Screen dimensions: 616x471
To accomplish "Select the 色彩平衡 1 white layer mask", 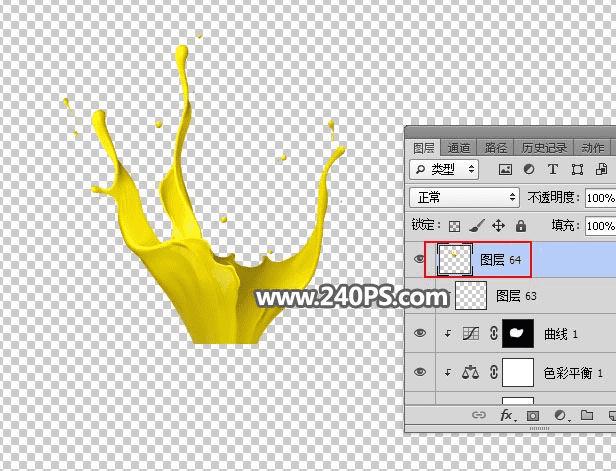I will (518, 372).
